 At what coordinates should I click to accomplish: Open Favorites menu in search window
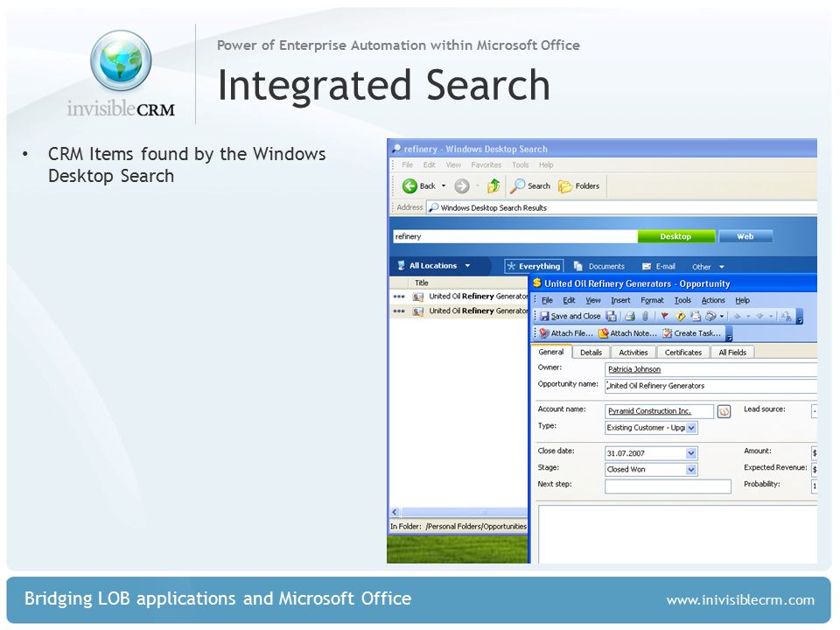pos(486,165)
